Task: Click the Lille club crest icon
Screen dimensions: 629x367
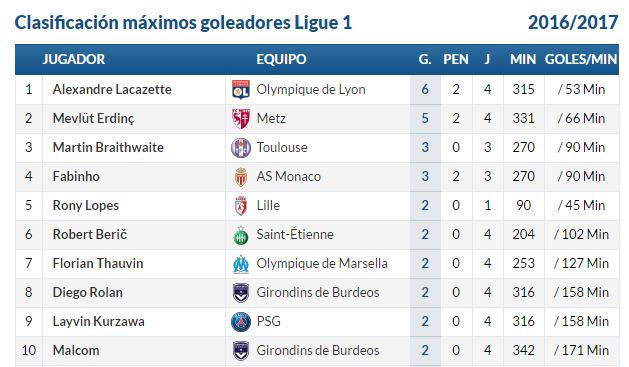Action: 241,205
